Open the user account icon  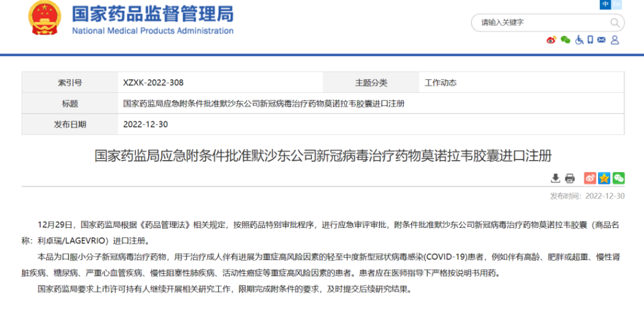pyautogui.click(x=614, y=40)
